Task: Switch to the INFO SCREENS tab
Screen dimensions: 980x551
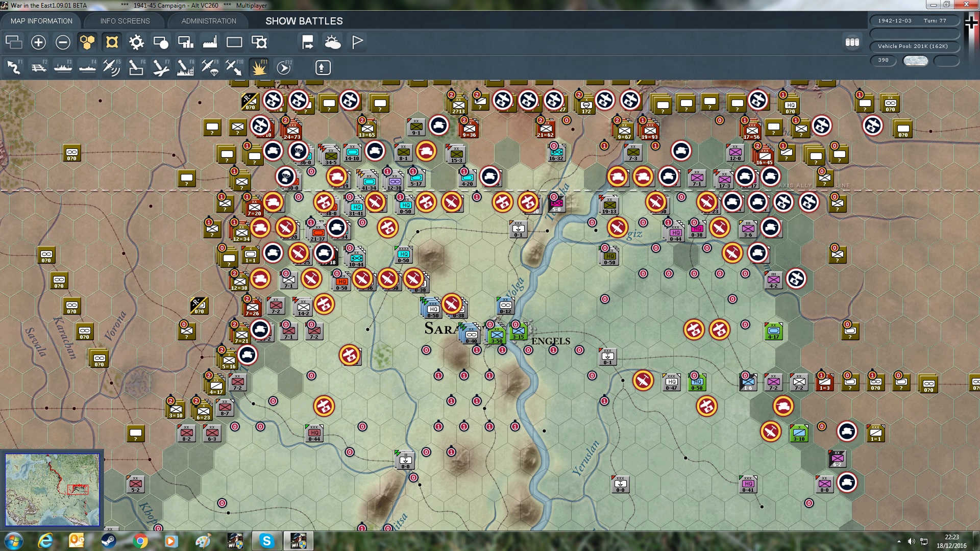Action: click(x=125, y=21)
